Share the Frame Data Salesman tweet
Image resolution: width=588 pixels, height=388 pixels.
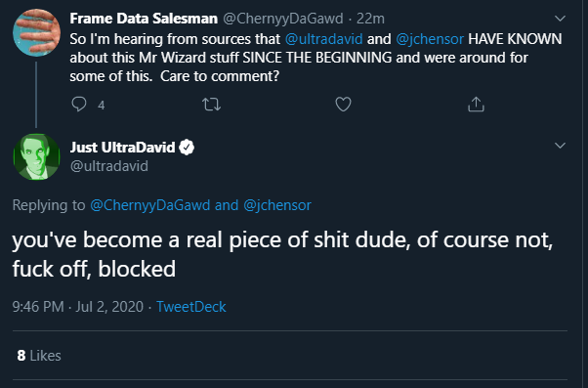[476, 105]
